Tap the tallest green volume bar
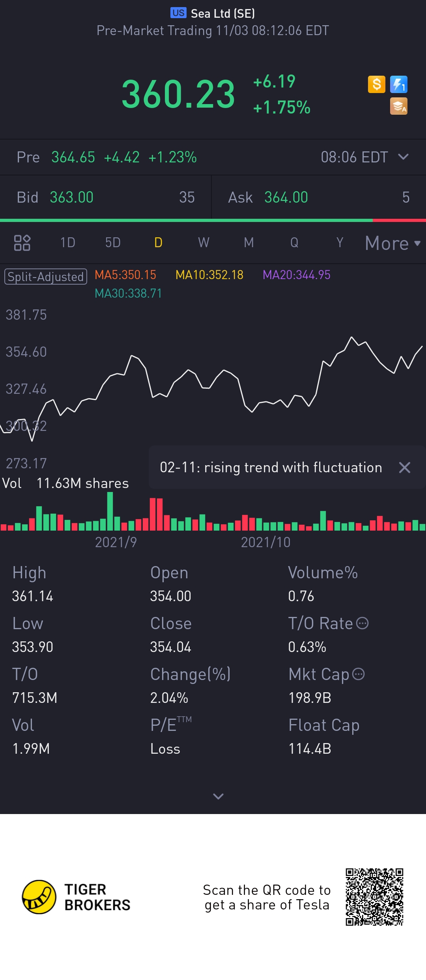The image size is (426, 980). (110, 511)
